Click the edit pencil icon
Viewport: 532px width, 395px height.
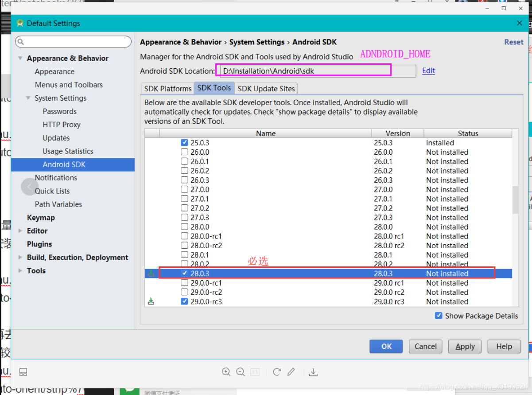pyautogui.click(x=291, y=372)
